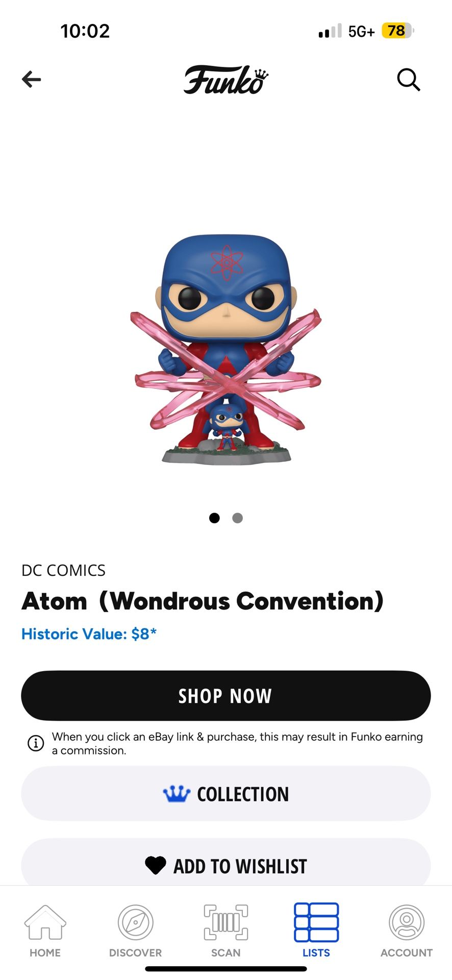
Task: Tap the blue crown icon on Collection
Action: coord(177,794)
